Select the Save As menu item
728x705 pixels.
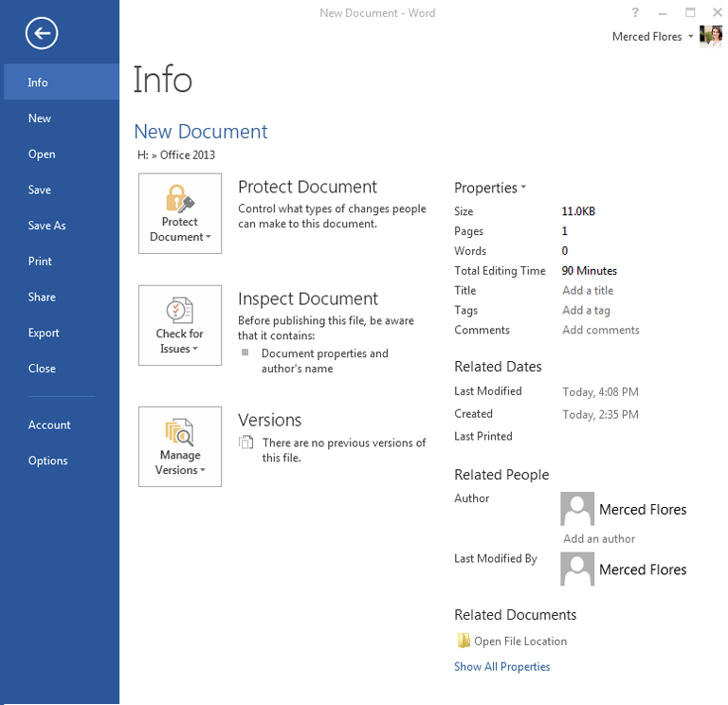(46, 226)
